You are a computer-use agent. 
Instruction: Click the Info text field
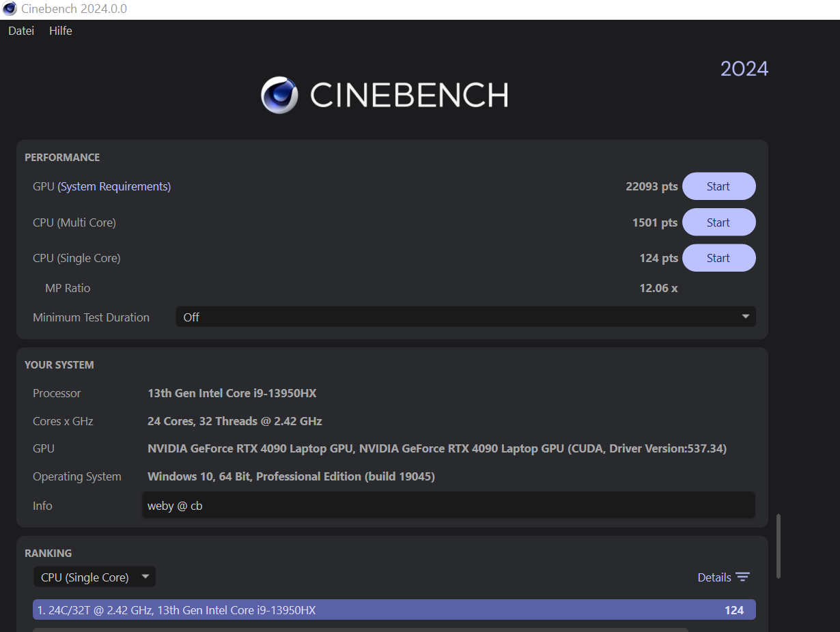tap(448, 506)
